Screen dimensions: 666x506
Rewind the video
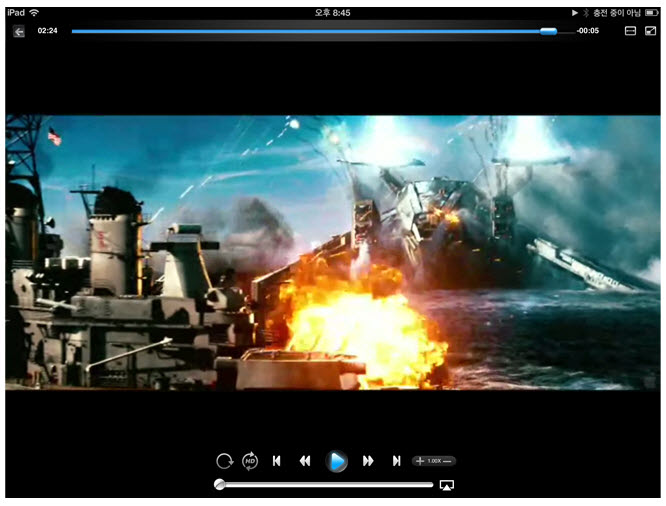305,461
